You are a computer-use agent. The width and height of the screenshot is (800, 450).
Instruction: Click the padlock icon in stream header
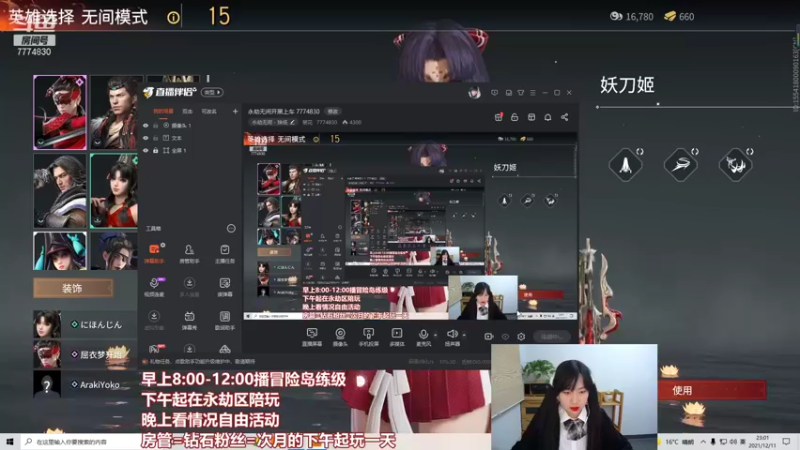515,117
